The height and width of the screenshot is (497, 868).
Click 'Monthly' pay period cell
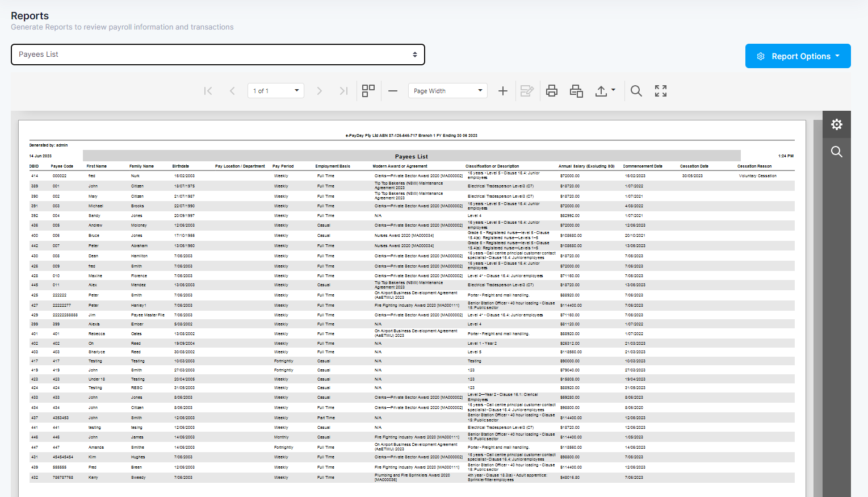coord(282,437)
